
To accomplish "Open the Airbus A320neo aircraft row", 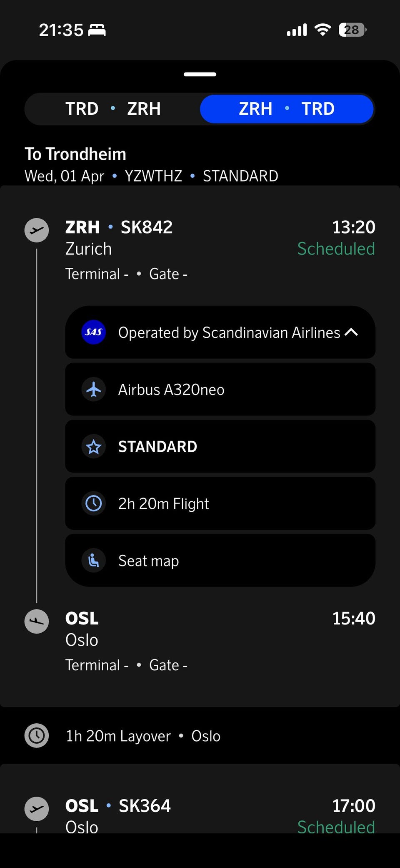I will (x=220, y=389).
